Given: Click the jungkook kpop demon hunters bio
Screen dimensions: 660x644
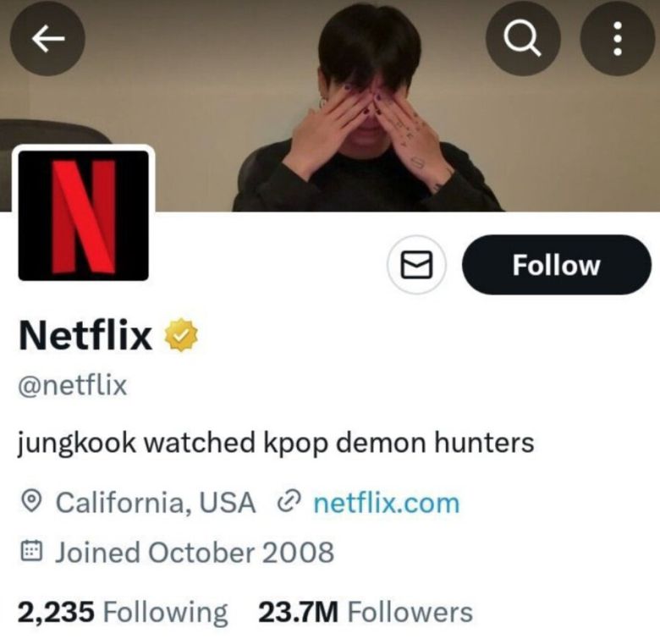Looking at the screenshot, I should (276, 443).
